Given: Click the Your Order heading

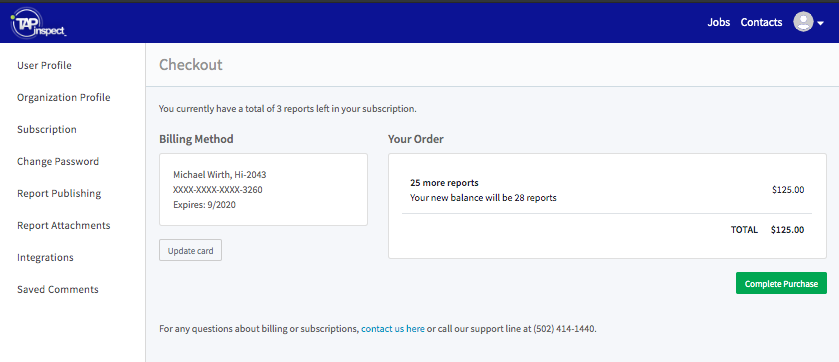Looking at the screenshot, I should coord(416,139).
